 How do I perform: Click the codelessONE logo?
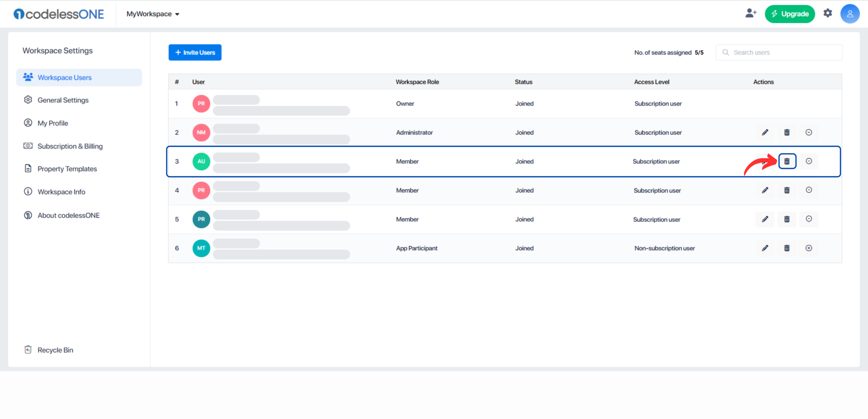tap(59, 14)
